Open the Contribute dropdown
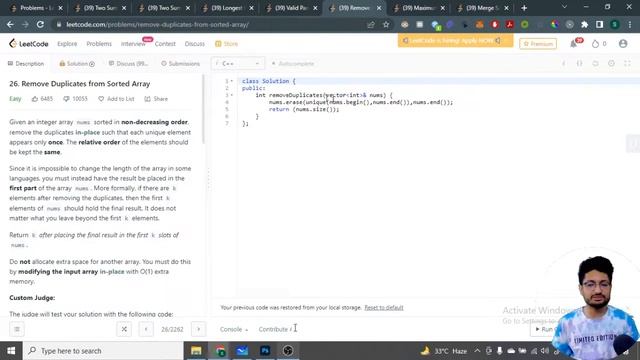The width and height of the screenshot is (640, 360). click(x=275, y=329)
